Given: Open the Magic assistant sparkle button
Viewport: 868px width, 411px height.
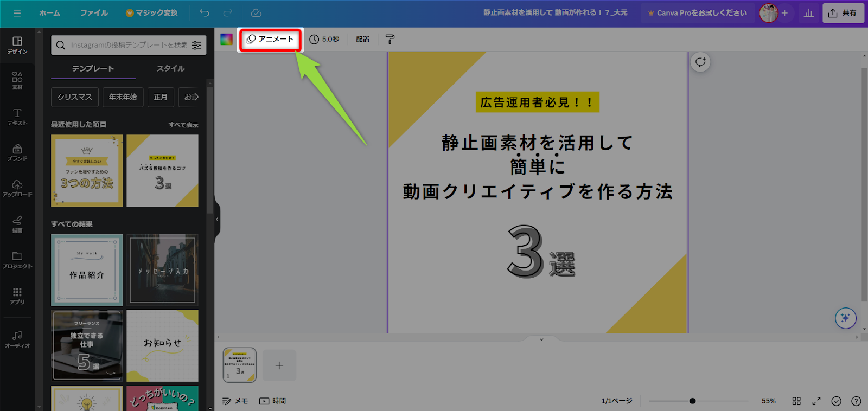Looking at the screenshot, I should (x=845, y=318).
